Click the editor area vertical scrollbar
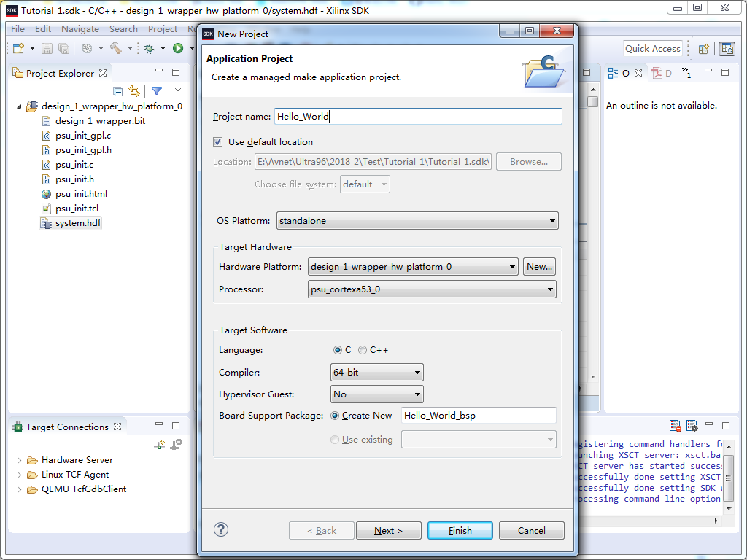Screen dimensions: 747x560 pos(593,233)
